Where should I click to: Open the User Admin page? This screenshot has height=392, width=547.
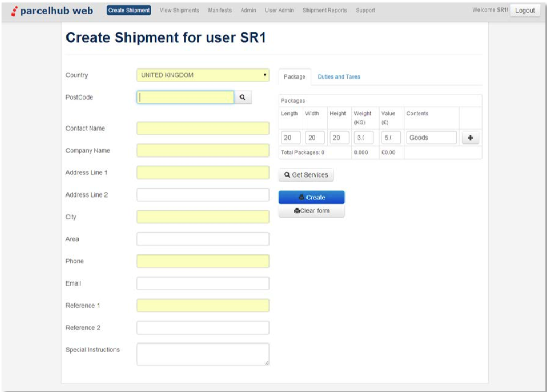279,11
